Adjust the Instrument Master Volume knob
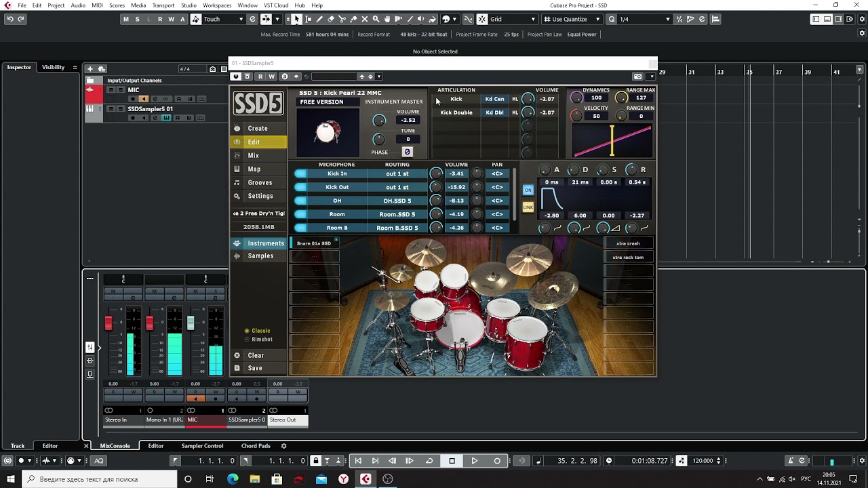This screenshot has height=488, width=868. click(x=379, y=121)
